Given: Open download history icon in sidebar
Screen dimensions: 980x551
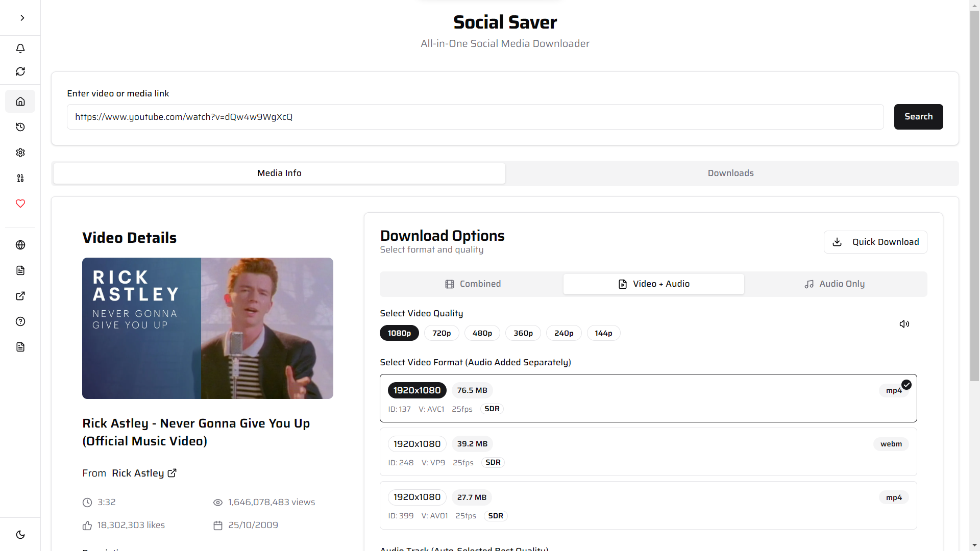Looking at the screenshot, I should [20, 127].
